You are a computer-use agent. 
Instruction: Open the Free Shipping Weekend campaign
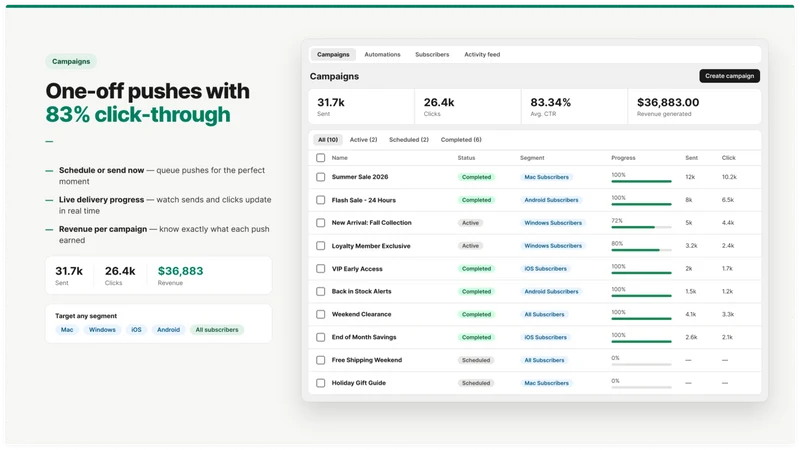(x=367, y=360)
